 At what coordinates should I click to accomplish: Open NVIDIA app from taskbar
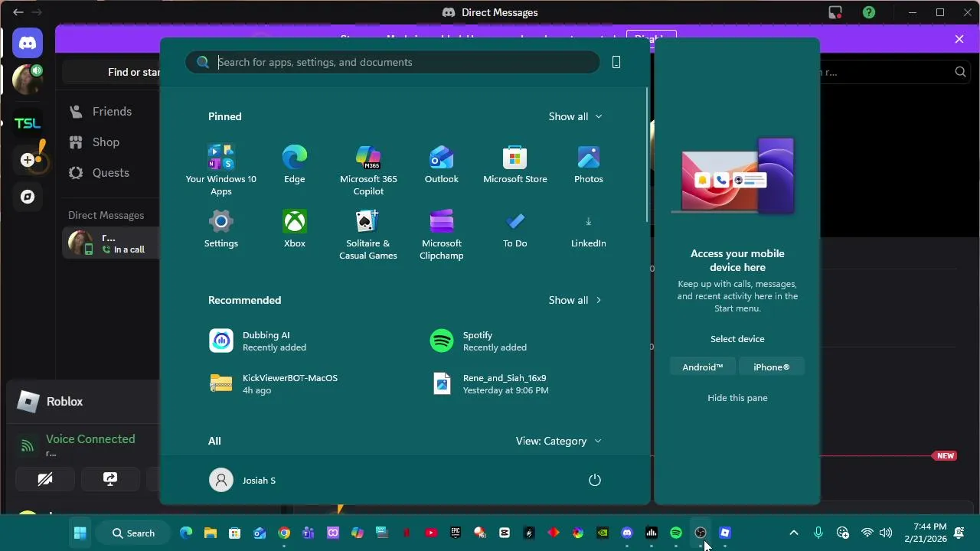pyautogui.click(x=603, y=533)
